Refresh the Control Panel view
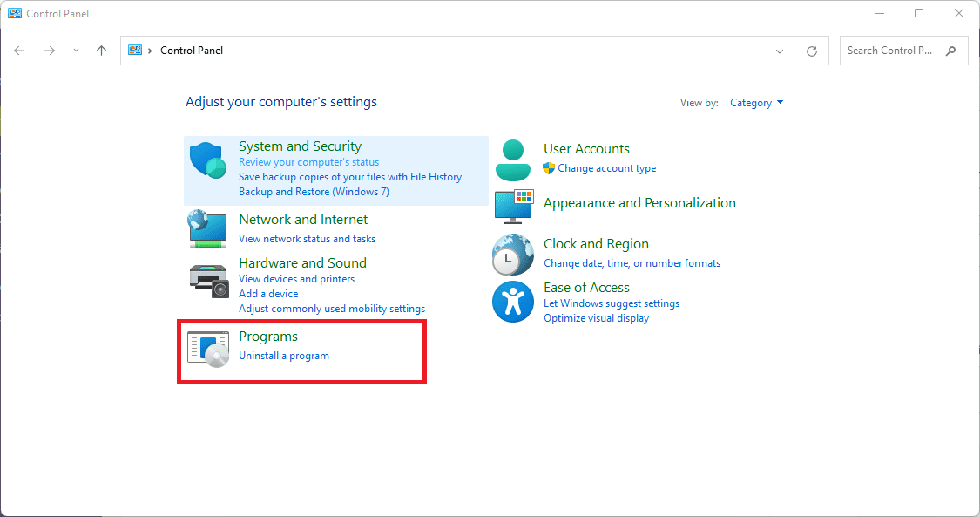 [x=811, y=51]
